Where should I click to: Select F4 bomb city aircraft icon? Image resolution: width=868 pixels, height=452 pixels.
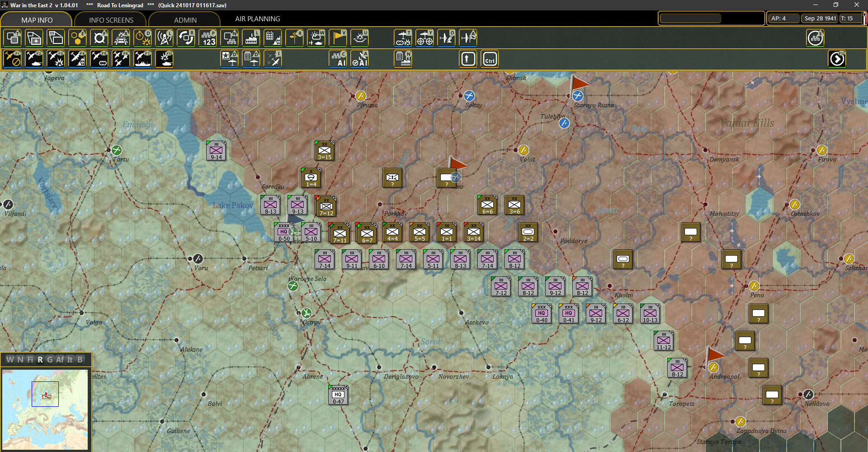(x=78, y=59)
